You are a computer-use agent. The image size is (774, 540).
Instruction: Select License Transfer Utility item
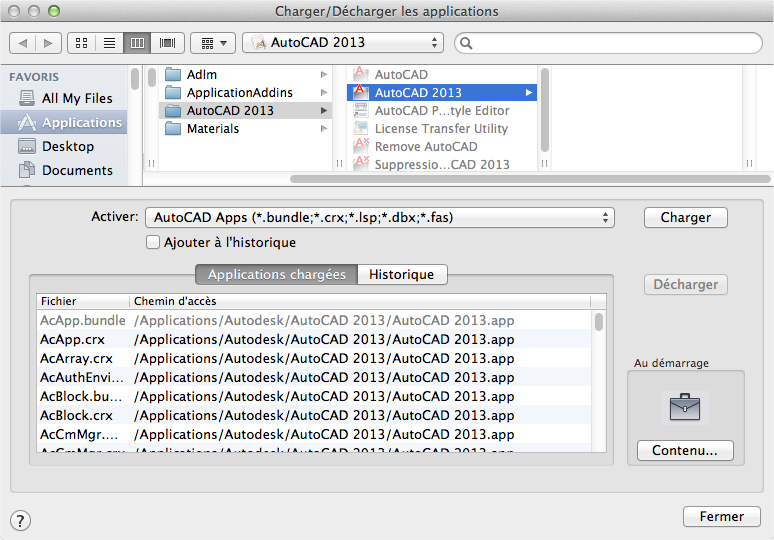point(442,128)
